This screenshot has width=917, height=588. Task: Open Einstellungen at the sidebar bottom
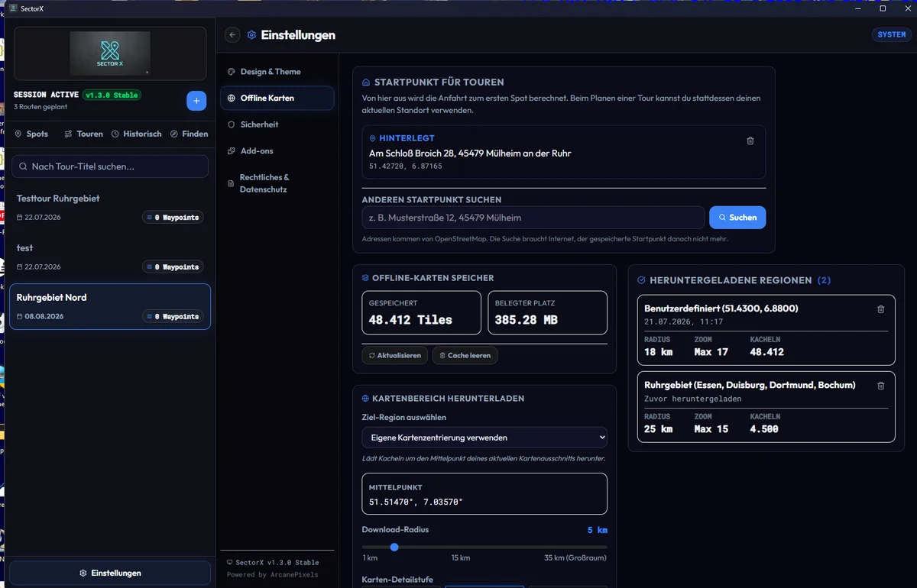click(110, 573)
